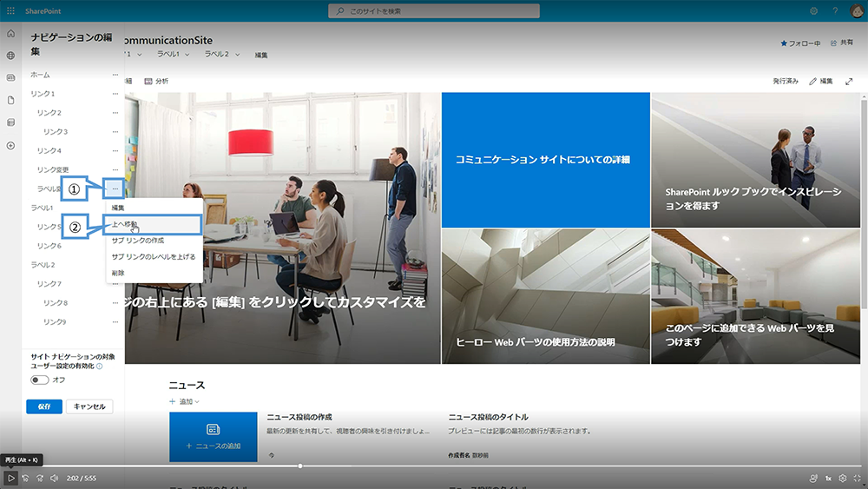Click the expand content diagonal arrows icon
The width and height of the screenshot is (868, 489).
coord(849,82)
